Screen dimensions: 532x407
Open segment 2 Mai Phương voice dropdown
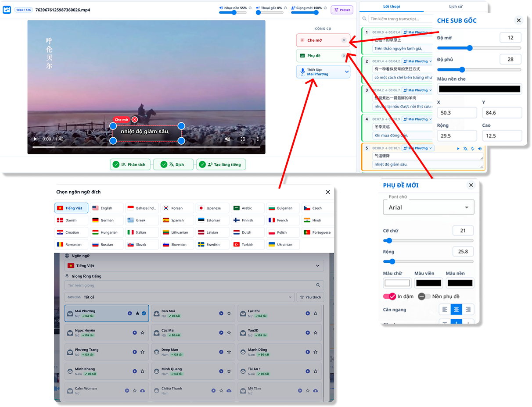(x=418, y=61)
